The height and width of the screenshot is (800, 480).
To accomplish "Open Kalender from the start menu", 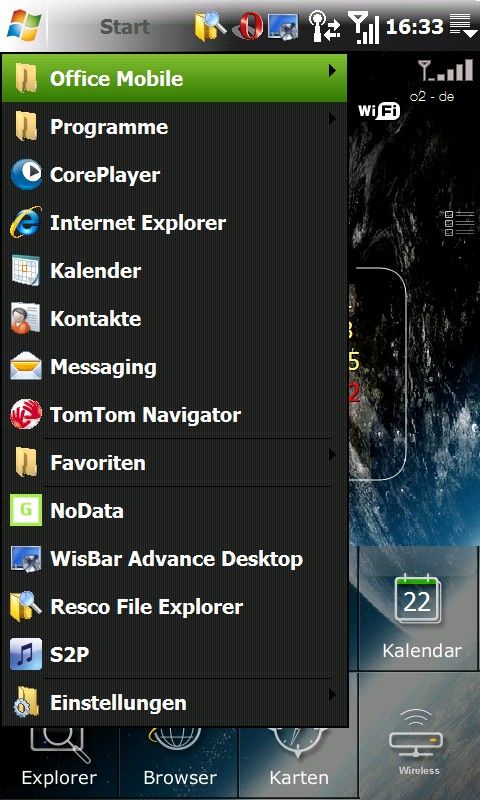I will [x=174, y=271].
